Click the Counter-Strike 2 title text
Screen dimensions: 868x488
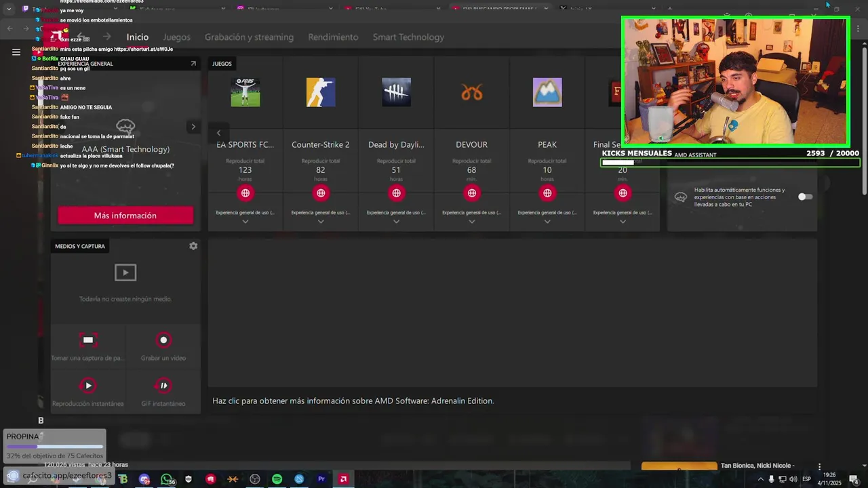pos(321,144)
